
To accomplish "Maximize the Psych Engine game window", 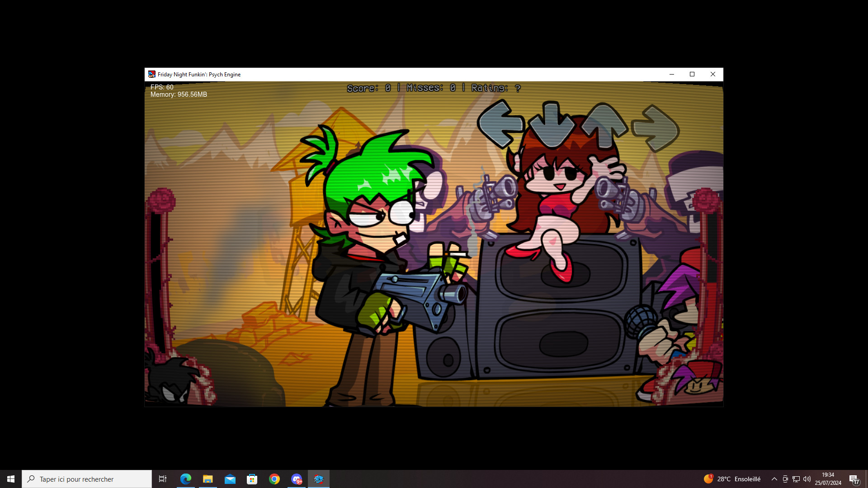I will [x=692, y=75].
